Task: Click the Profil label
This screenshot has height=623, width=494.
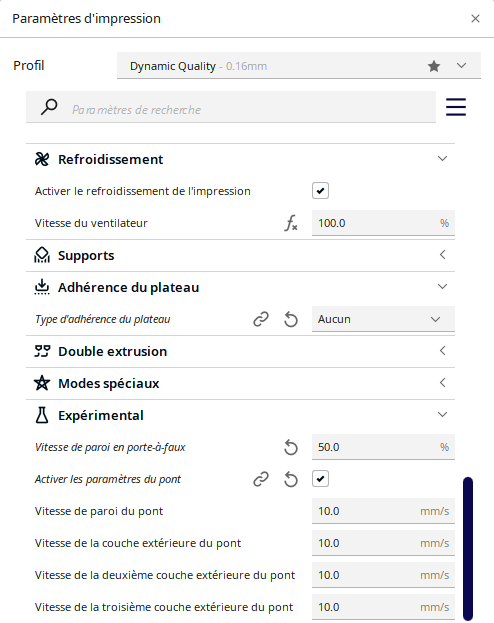Action: click(29, 66)
